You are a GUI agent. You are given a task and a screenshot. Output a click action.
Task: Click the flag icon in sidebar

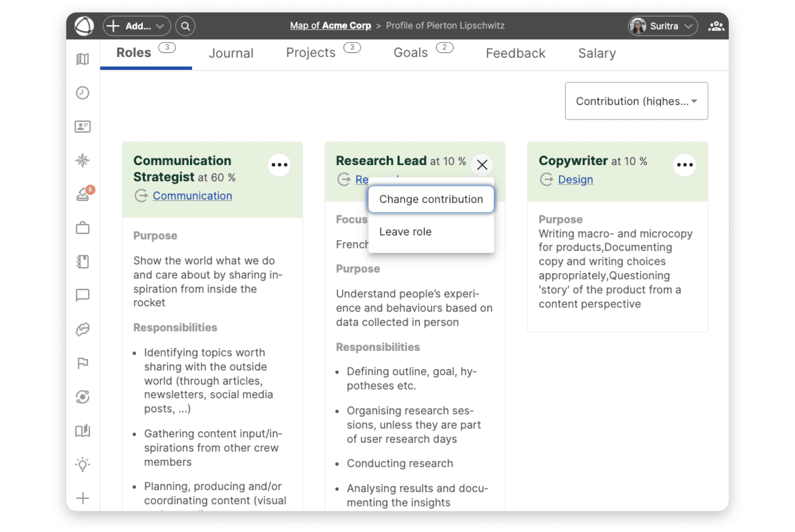coord(83,363)
